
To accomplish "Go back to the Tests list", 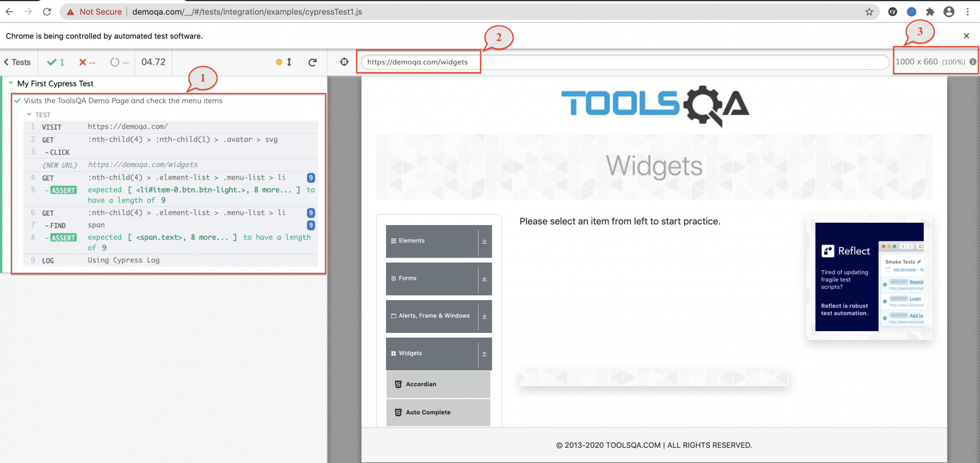I will [x=17, y=62].
